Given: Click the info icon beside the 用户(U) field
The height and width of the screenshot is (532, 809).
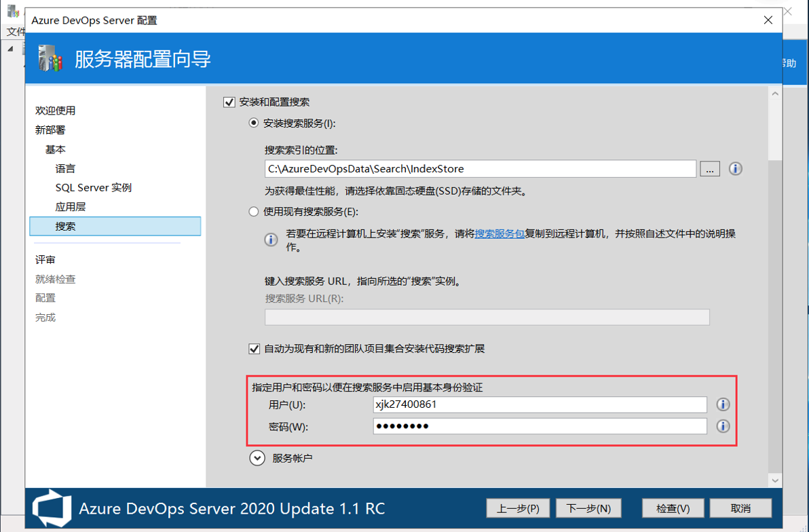Looking at the screenshot, I should coord(723,404).
